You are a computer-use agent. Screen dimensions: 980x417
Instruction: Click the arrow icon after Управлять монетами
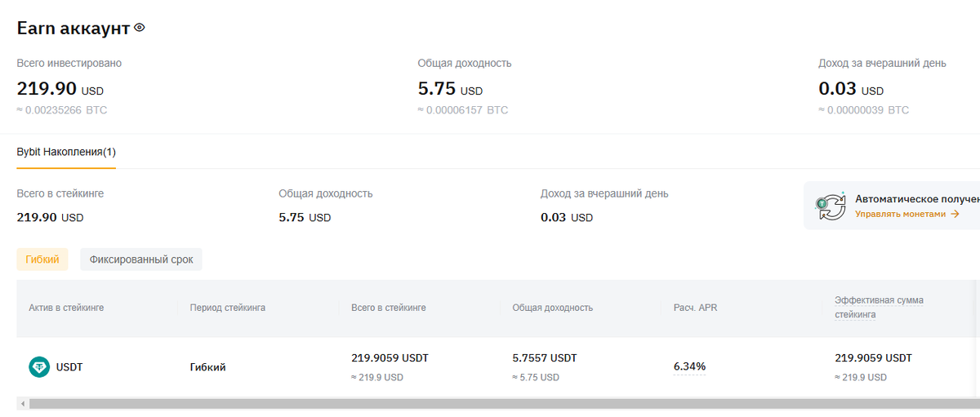pos(955,214)
